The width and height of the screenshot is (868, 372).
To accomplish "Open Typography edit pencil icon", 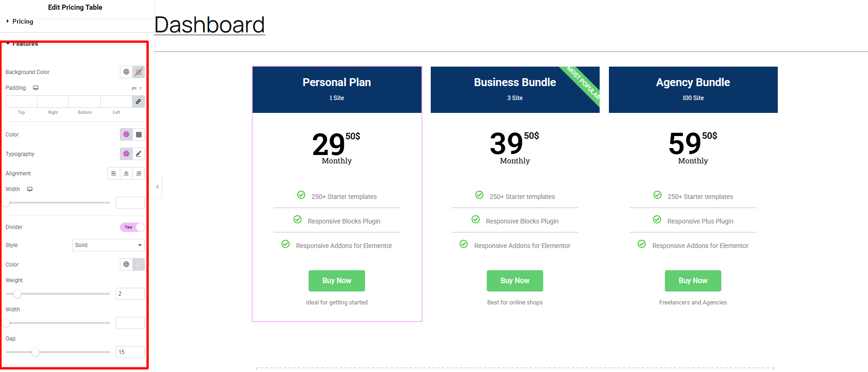I will coord(138,154).
